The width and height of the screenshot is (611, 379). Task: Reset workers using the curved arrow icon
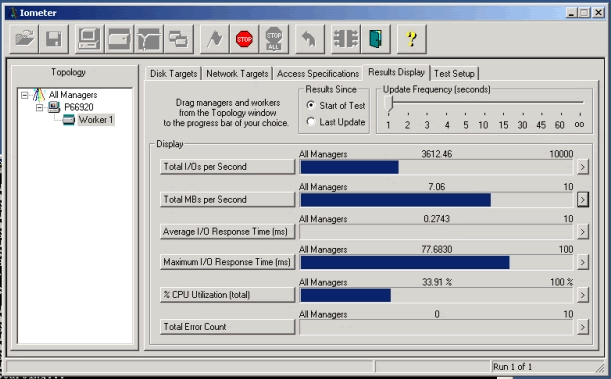[310, 39]
